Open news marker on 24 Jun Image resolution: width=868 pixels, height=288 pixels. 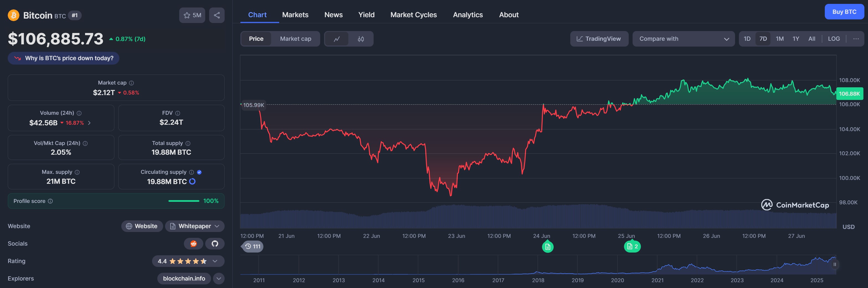click(548, 247)
